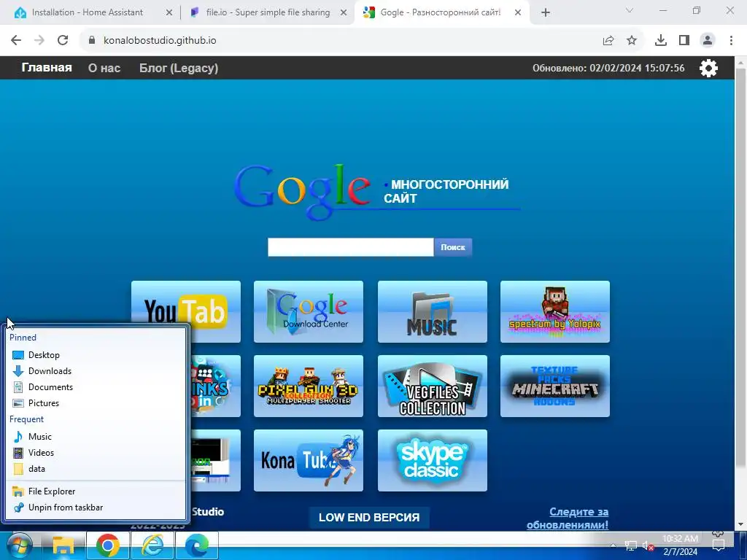747x560 pixels.
Task: Toggle the Chrome side panel icon
Action: coord(684,41)
